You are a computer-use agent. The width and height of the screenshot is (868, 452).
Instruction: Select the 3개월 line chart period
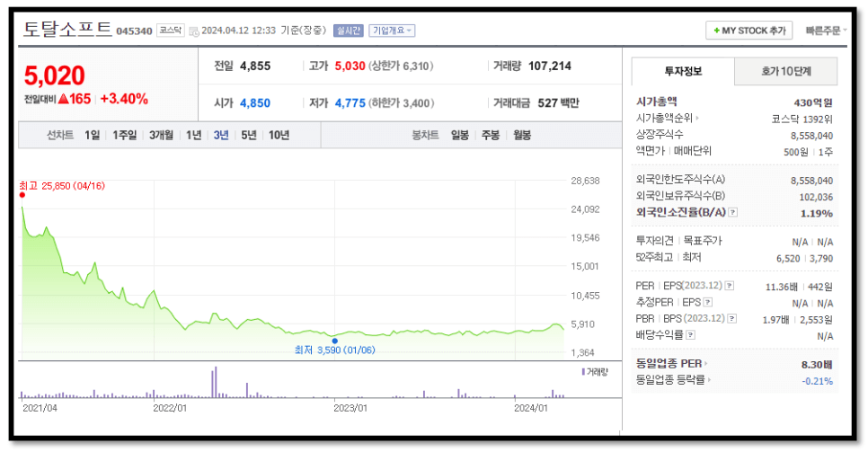161,135
